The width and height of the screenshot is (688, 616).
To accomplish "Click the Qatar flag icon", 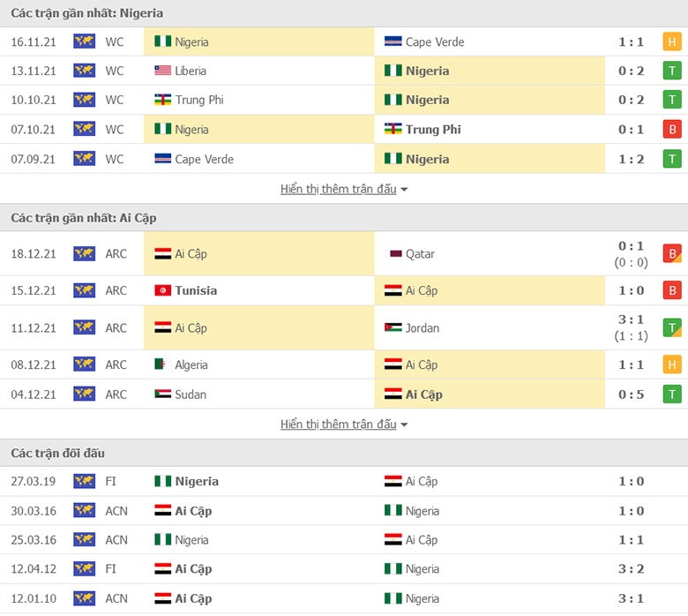I will click(393, 254).
